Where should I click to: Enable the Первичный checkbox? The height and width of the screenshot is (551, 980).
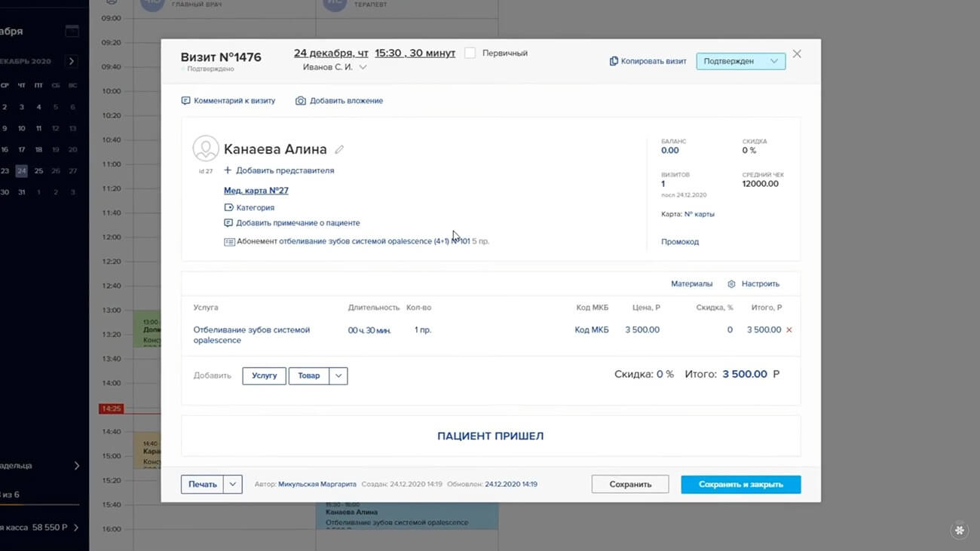coord(470,54)
